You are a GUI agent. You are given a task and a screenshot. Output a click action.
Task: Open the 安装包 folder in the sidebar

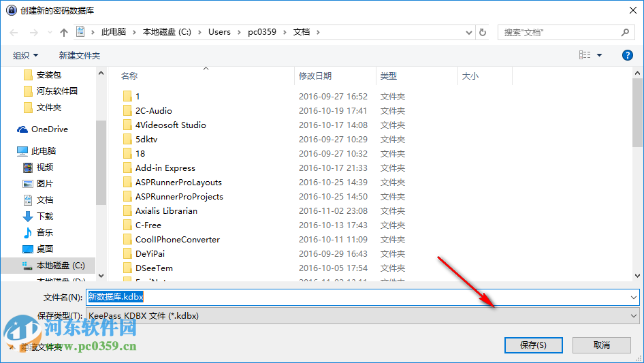[49, 75]
